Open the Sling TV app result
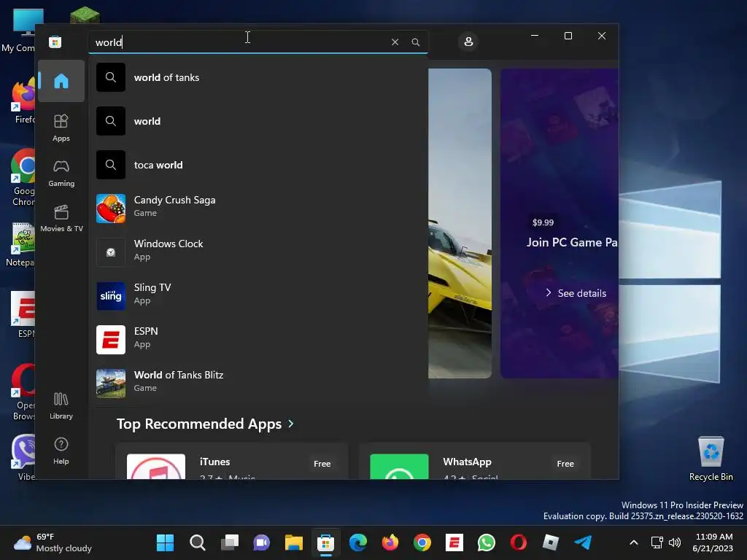Screen dimensions: 747x560 pyautogui.click(x=259, y=296)
